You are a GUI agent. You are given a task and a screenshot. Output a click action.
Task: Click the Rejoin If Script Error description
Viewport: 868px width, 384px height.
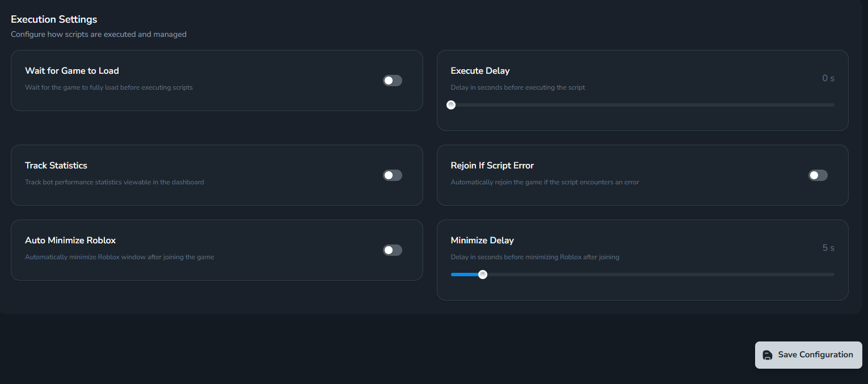[545, 182]
